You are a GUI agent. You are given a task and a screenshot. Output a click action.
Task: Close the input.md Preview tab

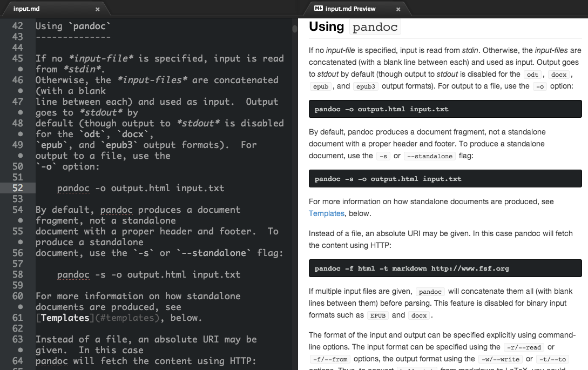click(x=398, y=9)
